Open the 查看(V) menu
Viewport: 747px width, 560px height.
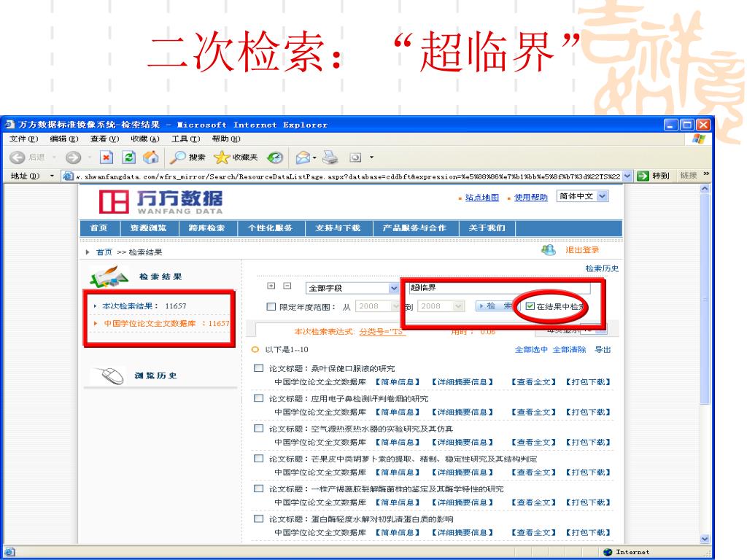tap(104, 139)
